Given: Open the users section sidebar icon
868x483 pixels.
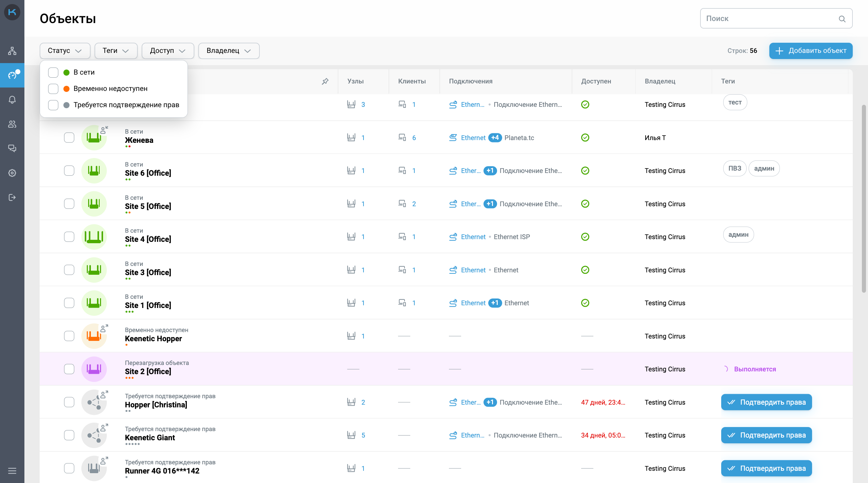Looking at the screenshot, I should click(x=12, y=124).
